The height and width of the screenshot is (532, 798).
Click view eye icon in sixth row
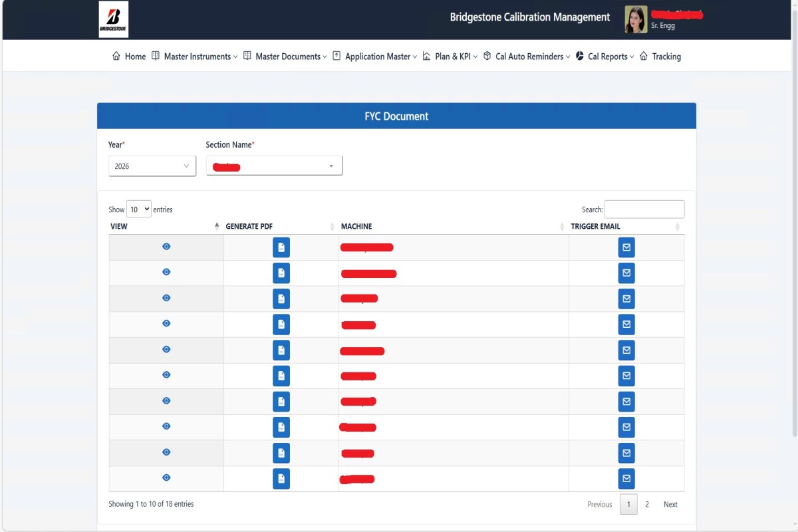[x=166, y=375]
